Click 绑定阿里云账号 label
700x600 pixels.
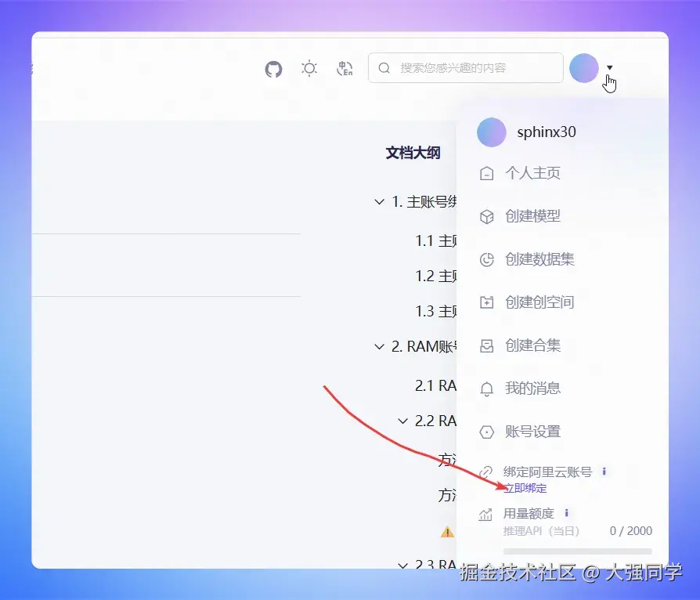[548, 472]
